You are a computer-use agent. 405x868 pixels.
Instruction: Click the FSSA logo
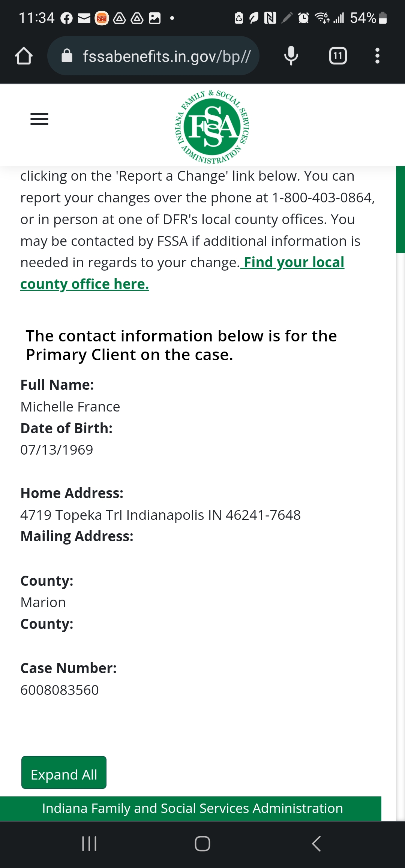(213, 127)
